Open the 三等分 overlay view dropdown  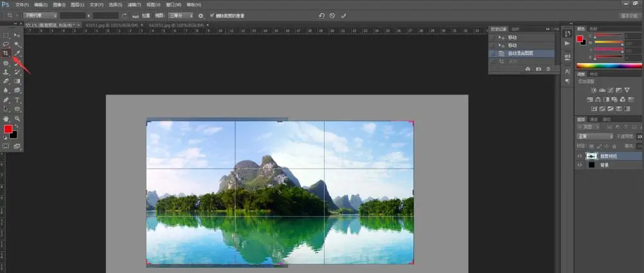pyautogui.click(x=181, y=15)
